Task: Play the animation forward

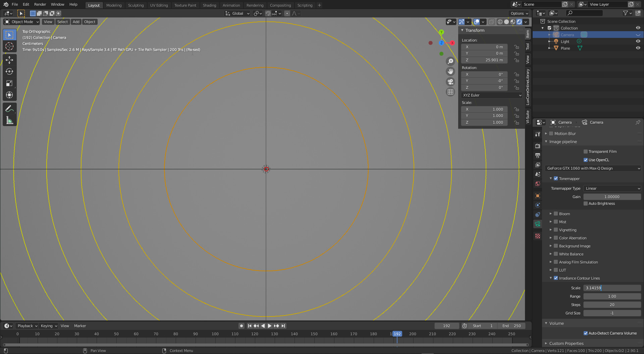Action: (270, 326)
